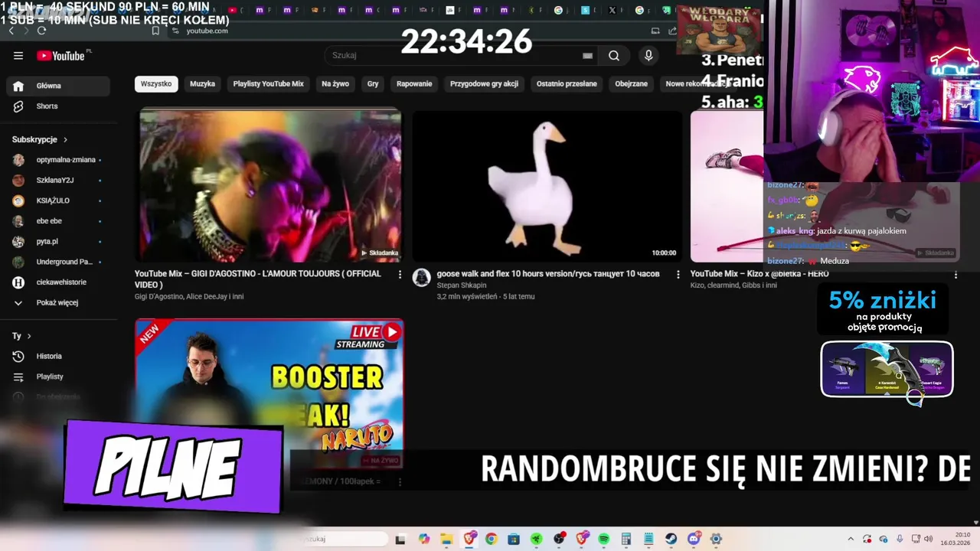Expand the Subskrypcje section
The width and height of the screenshot is (980, 551).
click(40, 139)
